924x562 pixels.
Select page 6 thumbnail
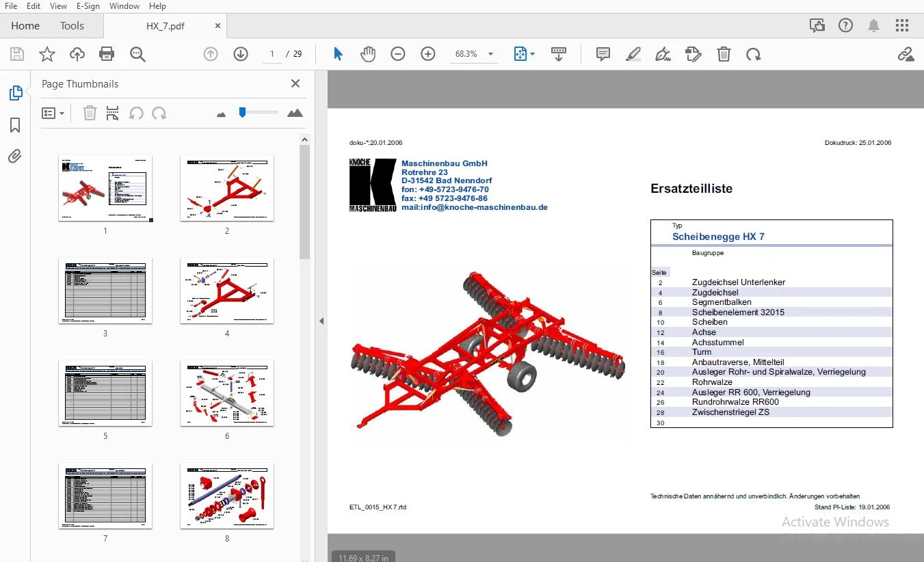coord(227,394)
